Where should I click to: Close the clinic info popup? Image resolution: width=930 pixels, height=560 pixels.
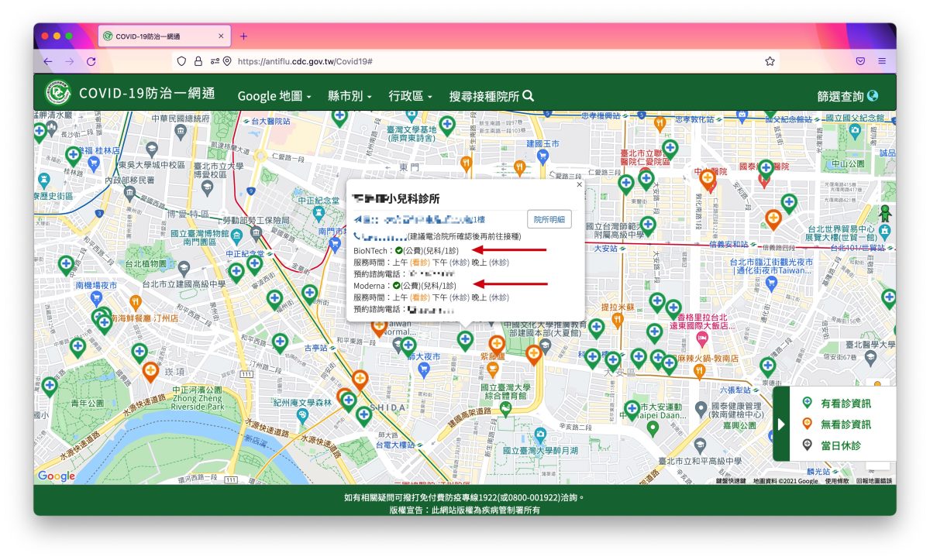tap(578, 185)
